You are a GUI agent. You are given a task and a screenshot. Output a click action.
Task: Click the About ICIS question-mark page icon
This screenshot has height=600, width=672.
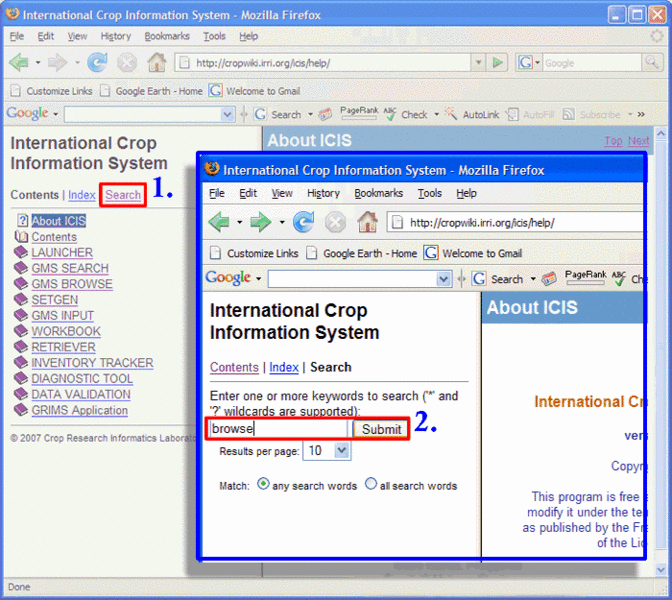coord(22,220)
